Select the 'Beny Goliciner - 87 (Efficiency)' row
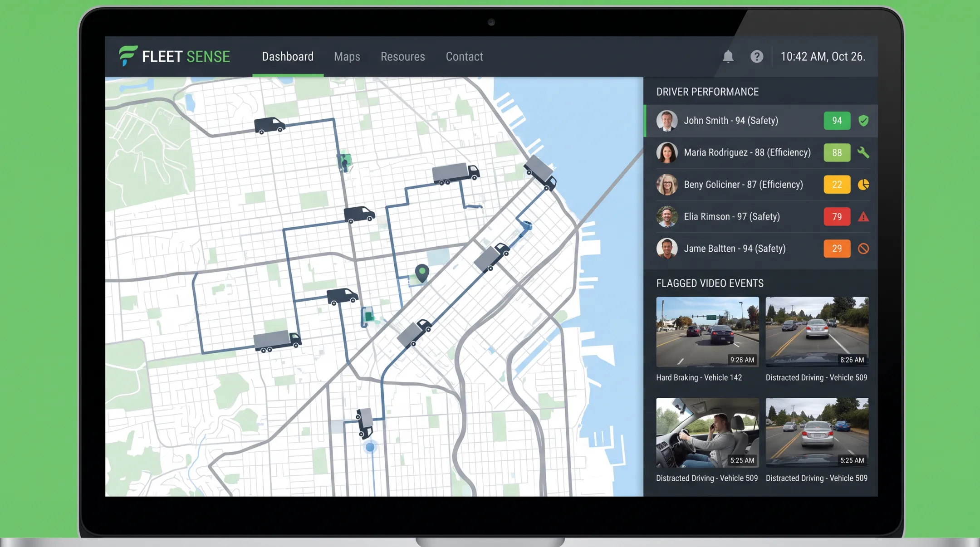The image size is (980, 547). [761, 185]
